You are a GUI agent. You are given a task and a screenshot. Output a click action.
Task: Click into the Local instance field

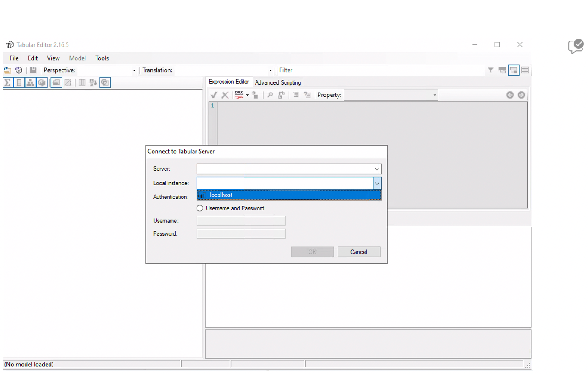(285, 183)
